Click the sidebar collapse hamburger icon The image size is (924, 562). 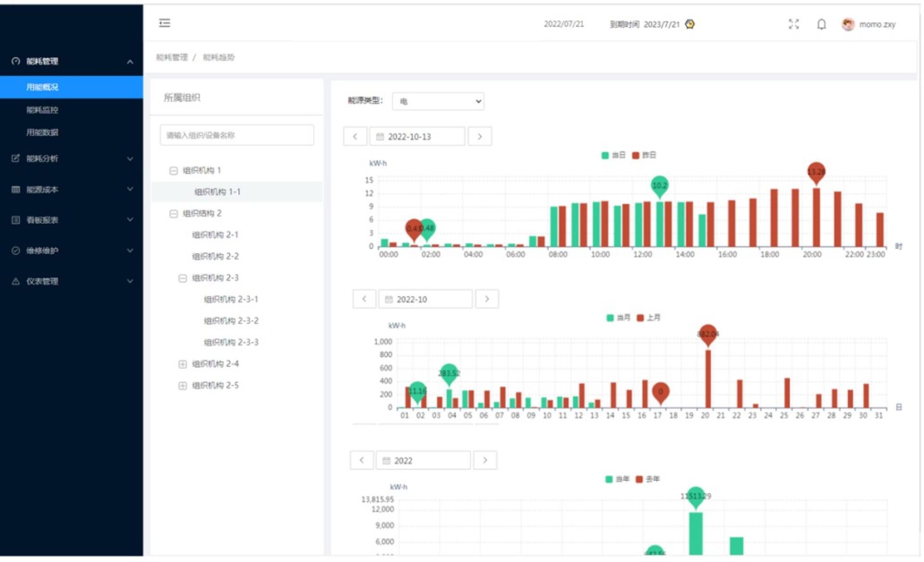coord(165,23)
